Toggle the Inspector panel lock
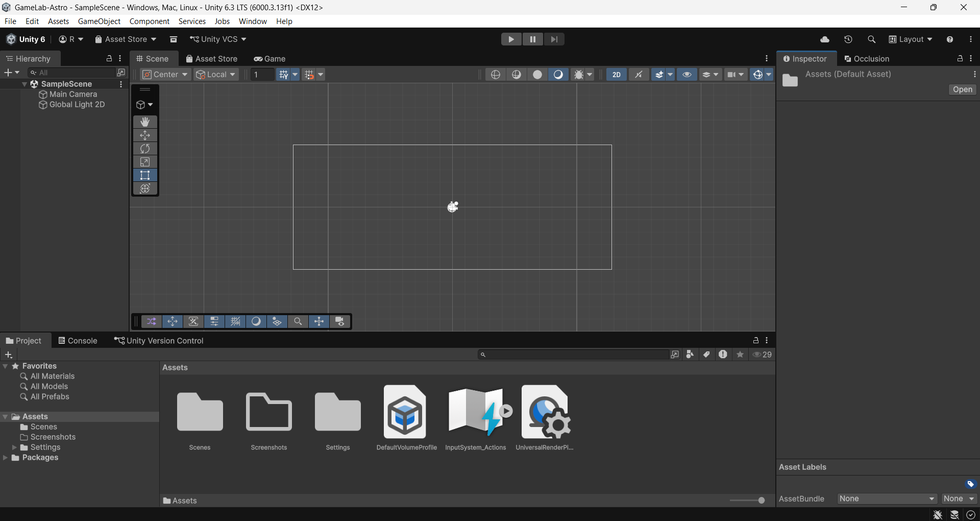Image resolution: width=980 pixels, height=521 pixels. coord(960,59)
